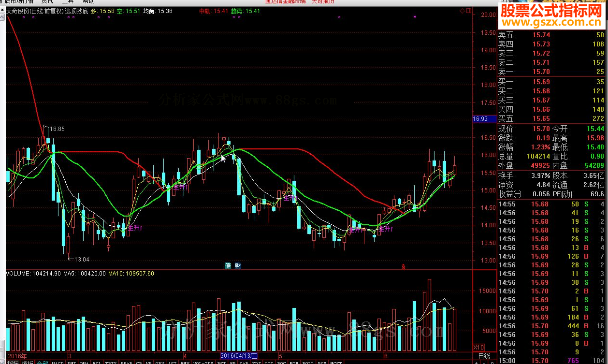The height and width of the screenshot is (364, 608).
Task: Click the 15000 volume axis label
Action: pos(487,291)
